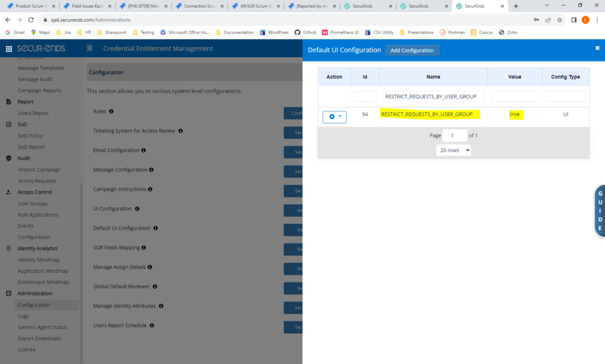This screenshot has width=605, height=364.
Task: Expand the Access Control sidebar section
Action: pos(35,192)
